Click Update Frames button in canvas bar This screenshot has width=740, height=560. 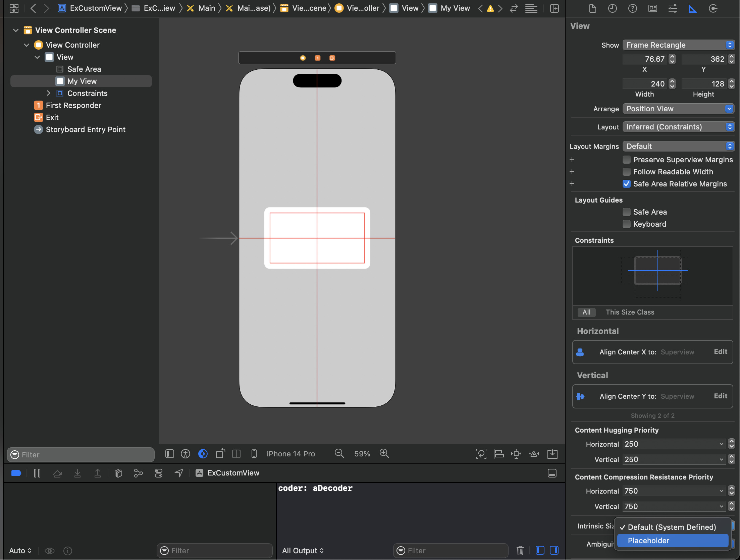point(481,454)
